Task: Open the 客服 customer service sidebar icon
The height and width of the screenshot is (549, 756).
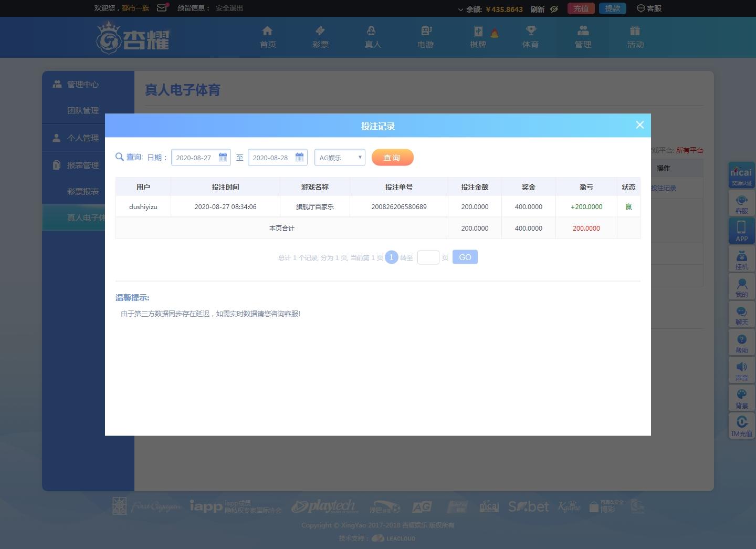Action: point(741,204)
